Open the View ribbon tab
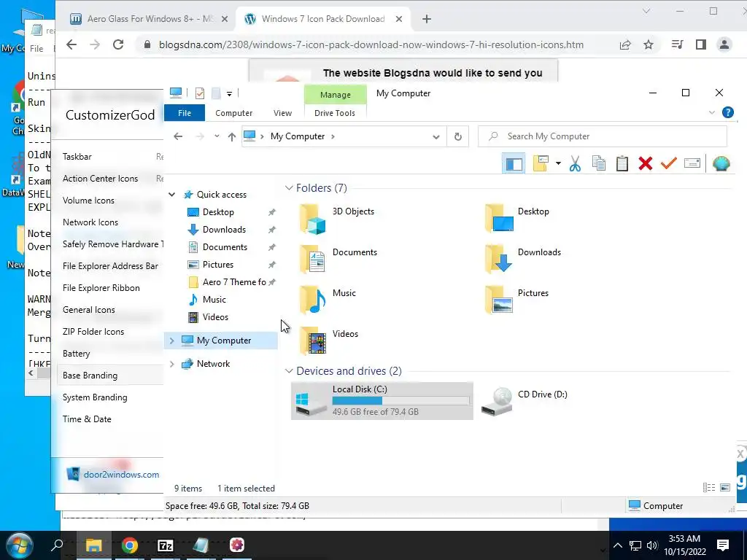 (282, 113)
